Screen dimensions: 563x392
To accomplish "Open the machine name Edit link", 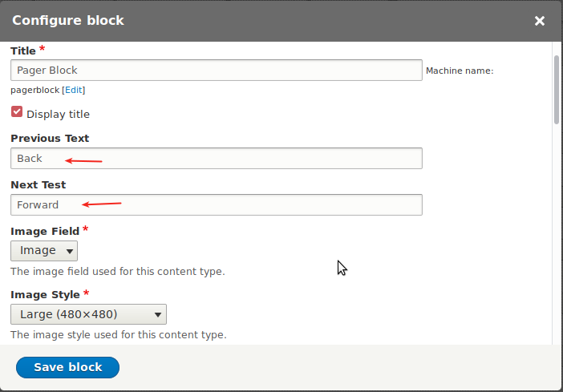I will [x=74, y=90].
